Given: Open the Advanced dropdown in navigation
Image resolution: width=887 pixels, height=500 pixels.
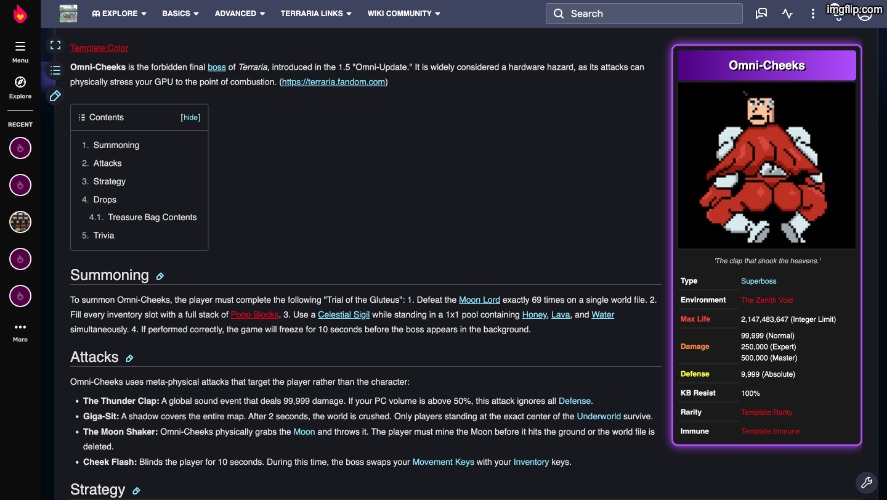Looking at the screenshot, I should (x=240, y=14).
